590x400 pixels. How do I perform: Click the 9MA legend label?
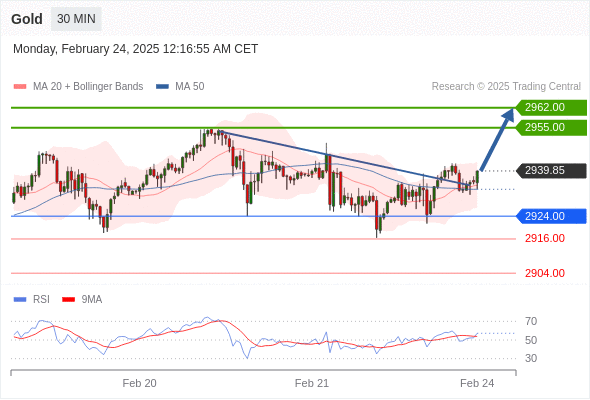click(x=92, y=300)
